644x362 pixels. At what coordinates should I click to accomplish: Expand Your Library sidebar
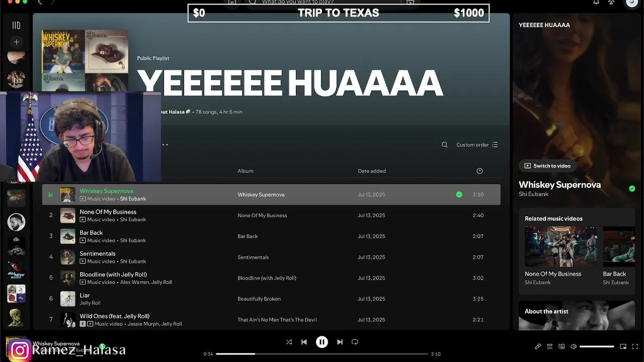pyautogui.click(x=16, y=25)
